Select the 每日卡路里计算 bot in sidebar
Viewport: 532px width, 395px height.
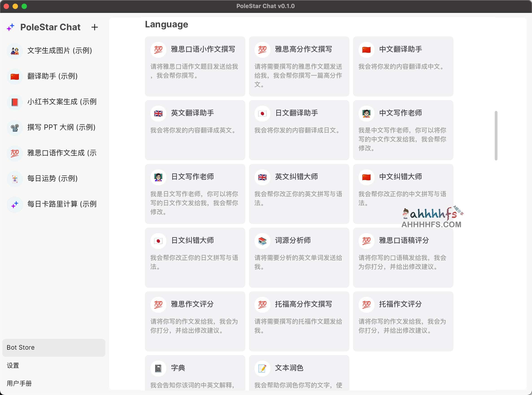tap(15, 204)
